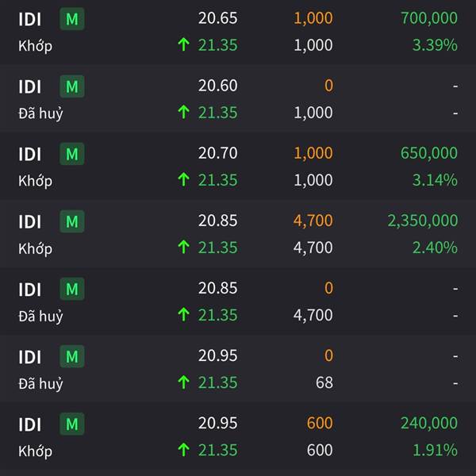Screen dimensions: 476x476
Task: Select the 3.14% gain percentage
Action: click(x=435, y=180)
